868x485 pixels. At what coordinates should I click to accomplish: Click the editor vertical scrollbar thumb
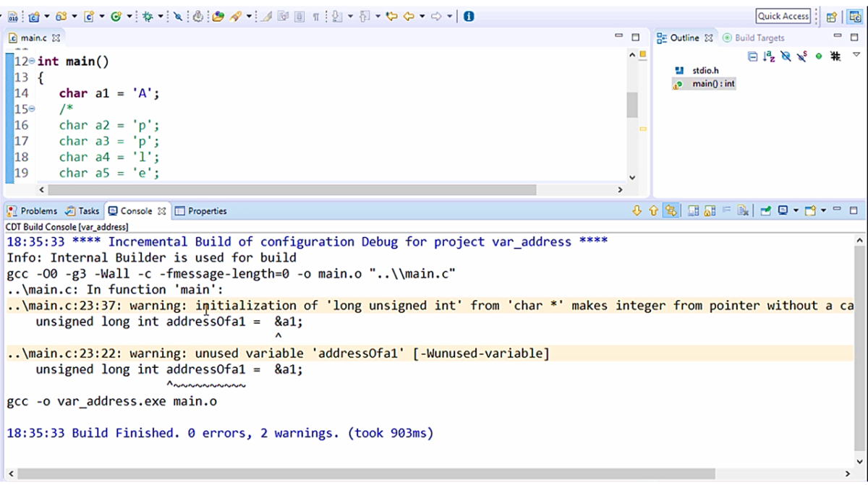click(632, 105)
